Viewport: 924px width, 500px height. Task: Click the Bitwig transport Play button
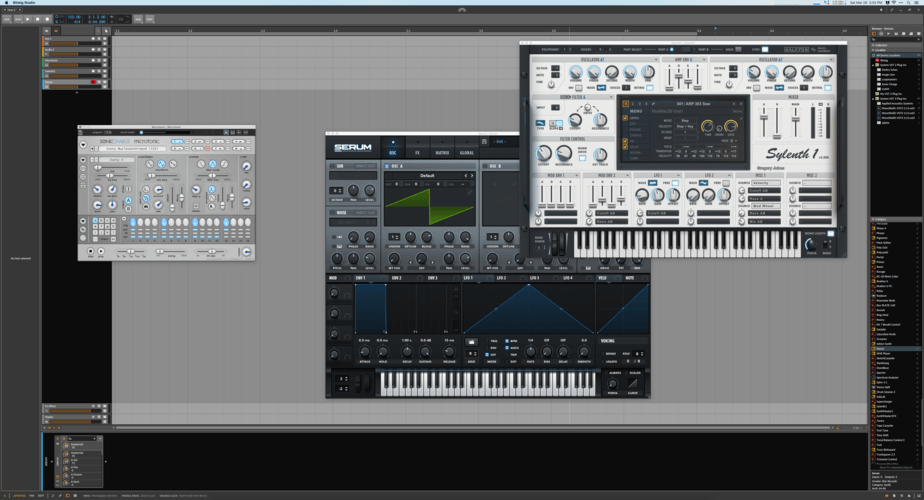28,19
